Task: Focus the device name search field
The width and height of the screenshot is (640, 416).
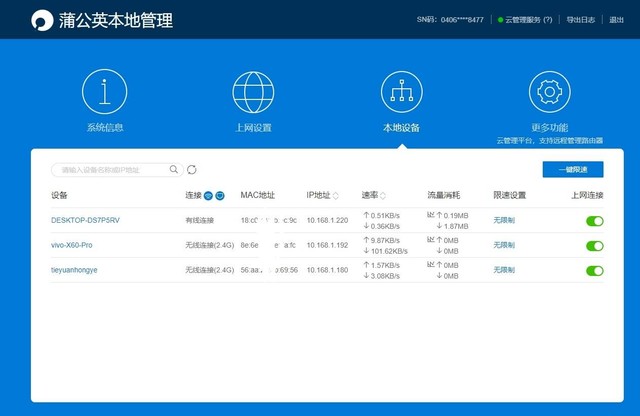Action: pos(108,170)
